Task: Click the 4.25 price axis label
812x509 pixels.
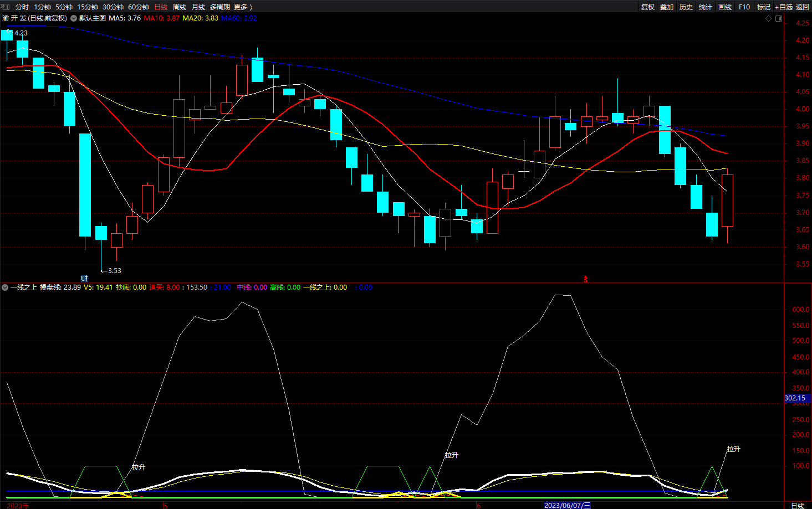Action: (802, 23)
